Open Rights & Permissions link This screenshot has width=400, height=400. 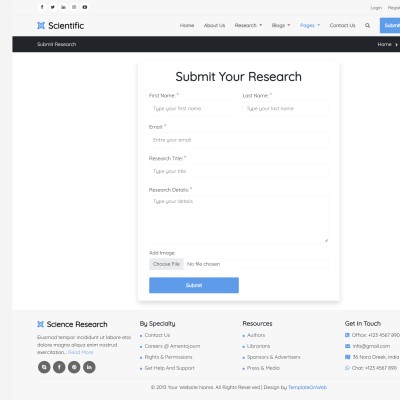pyautogui.click(x=168, y=357)
